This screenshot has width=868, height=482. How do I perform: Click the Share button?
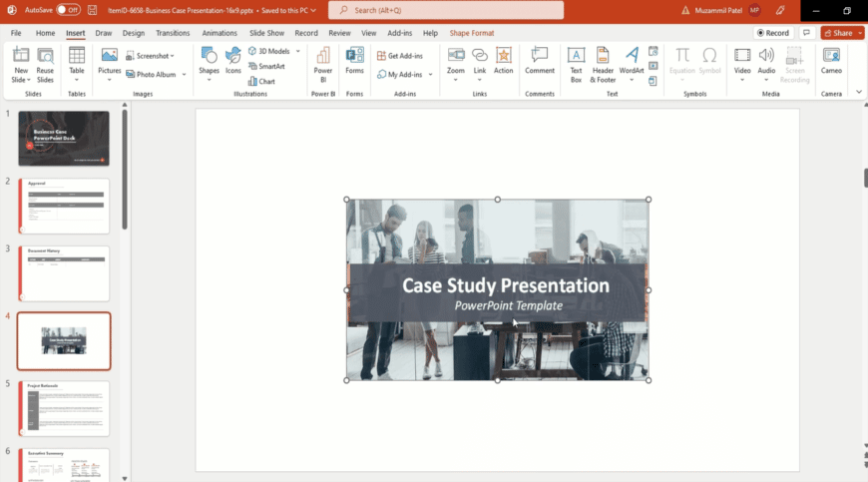tap(842, 33)
